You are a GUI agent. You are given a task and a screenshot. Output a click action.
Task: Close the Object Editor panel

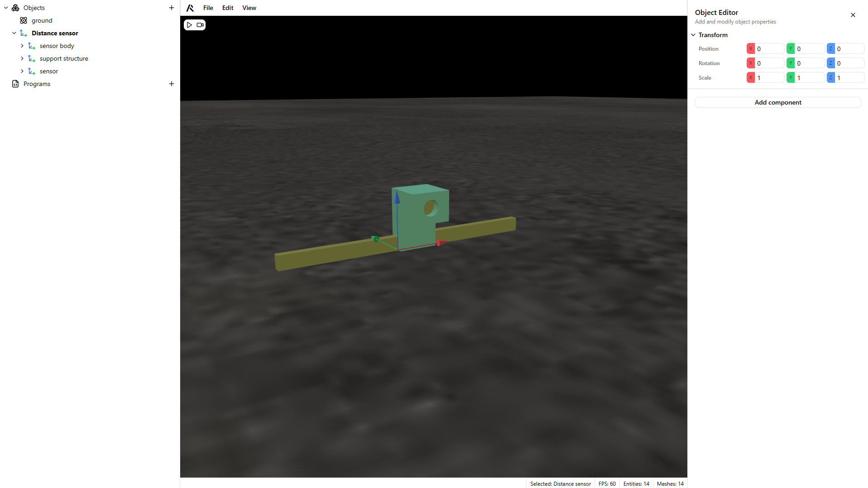[853, 15]
